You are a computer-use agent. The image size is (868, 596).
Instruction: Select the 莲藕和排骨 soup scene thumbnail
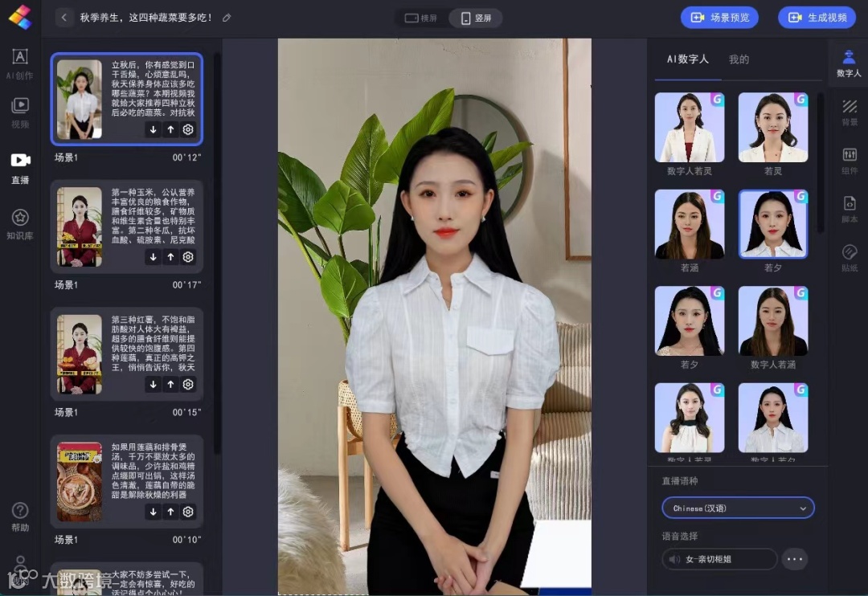(80, 481)
